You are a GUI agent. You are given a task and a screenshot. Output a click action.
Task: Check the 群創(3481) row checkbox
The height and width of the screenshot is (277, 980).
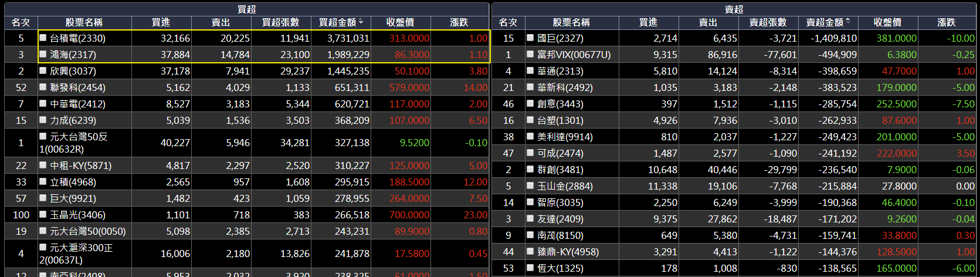(530, 169)
